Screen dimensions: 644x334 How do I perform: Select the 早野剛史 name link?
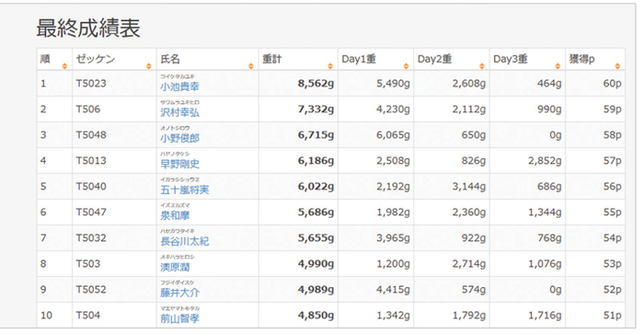(x=180, y=164)
